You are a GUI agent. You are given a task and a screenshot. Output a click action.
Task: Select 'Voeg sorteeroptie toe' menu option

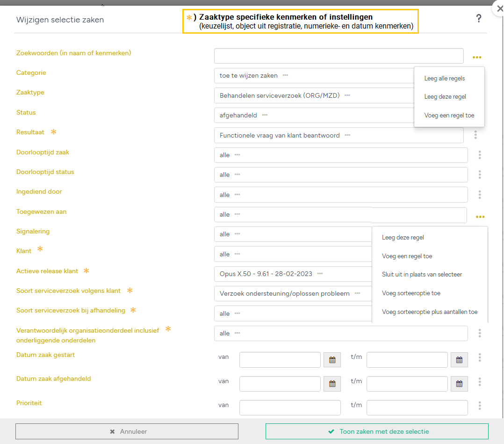(x=411, y=293)
